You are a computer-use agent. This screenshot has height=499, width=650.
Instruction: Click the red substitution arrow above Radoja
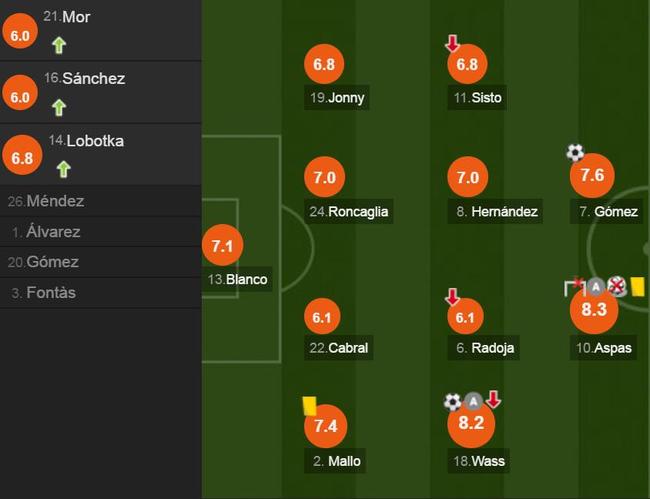(452, 297)
